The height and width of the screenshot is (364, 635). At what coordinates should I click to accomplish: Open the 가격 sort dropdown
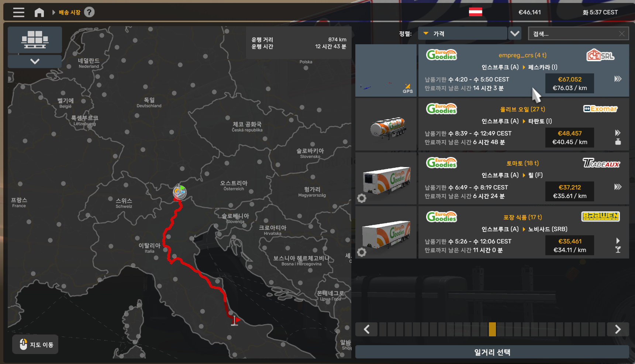(x=462, y=34)
